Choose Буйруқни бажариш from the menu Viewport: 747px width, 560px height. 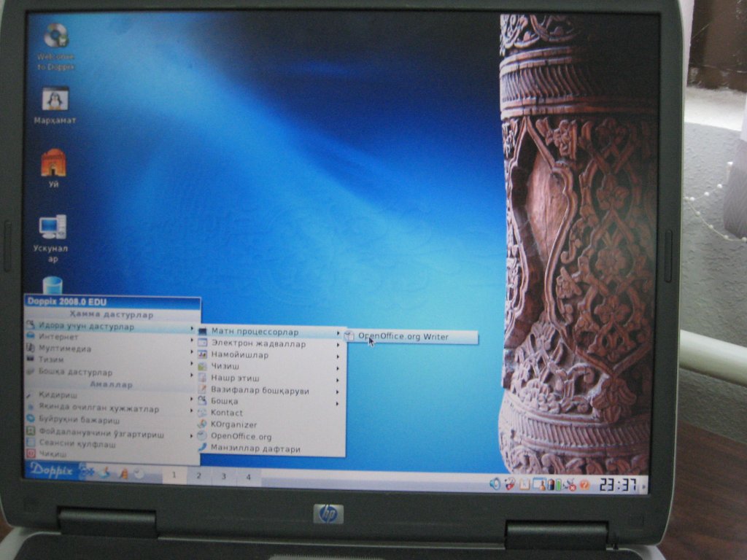(x=110, y=420)
